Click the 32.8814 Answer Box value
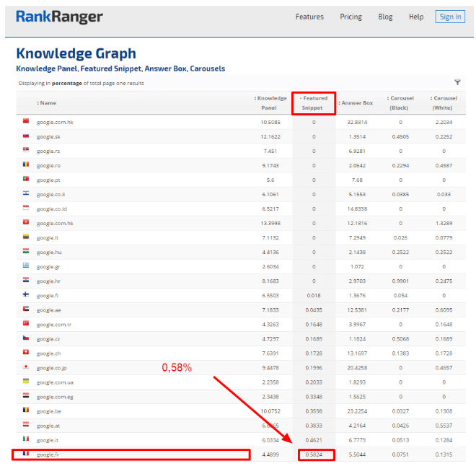The image size is (476, 474). click(x=357, y=122)
